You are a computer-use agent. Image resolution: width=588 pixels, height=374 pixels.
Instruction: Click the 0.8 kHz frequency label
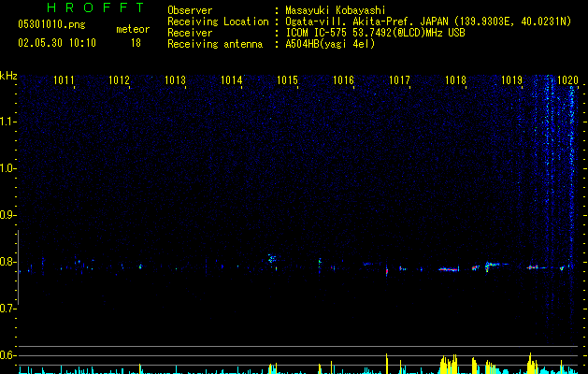click(8, 262)
